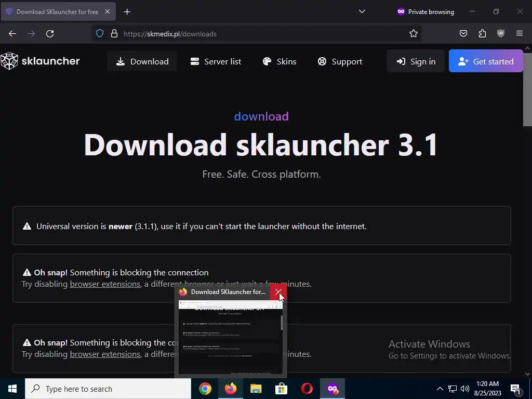Image resolution: width=532 pixels, height=399 pixels.
Task: Click the page vertical scrollbar thumb
Action: [528, 89]
